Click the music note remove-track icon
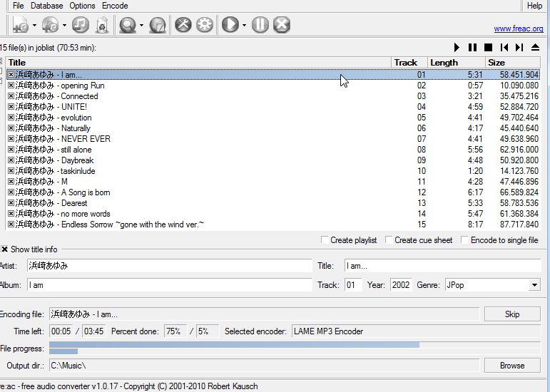550x392 pixels. point(81,25)
